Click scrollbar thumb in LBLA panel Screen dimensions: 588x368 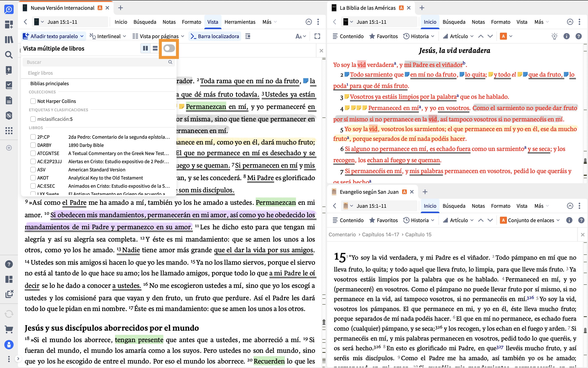585,161
